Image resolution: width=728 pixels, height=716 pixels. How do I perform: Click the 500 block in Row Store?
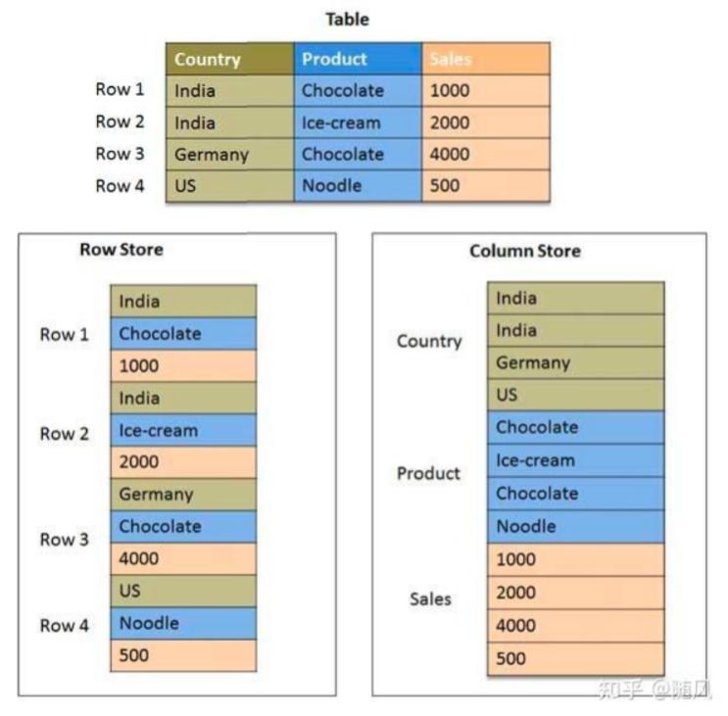[x=183, y=655]
